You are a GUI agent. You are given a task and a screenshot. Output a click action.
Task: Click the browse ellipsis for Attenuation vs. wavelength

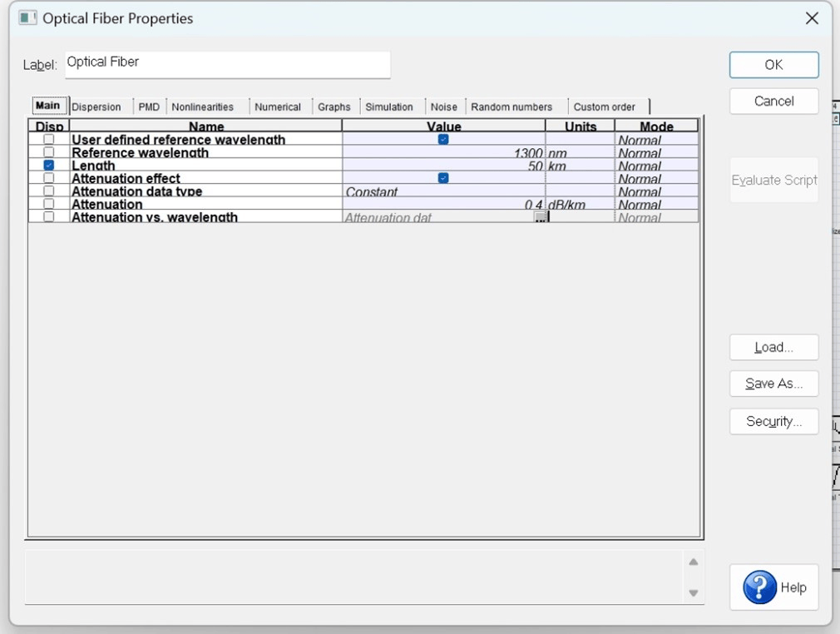click(541, 217)
